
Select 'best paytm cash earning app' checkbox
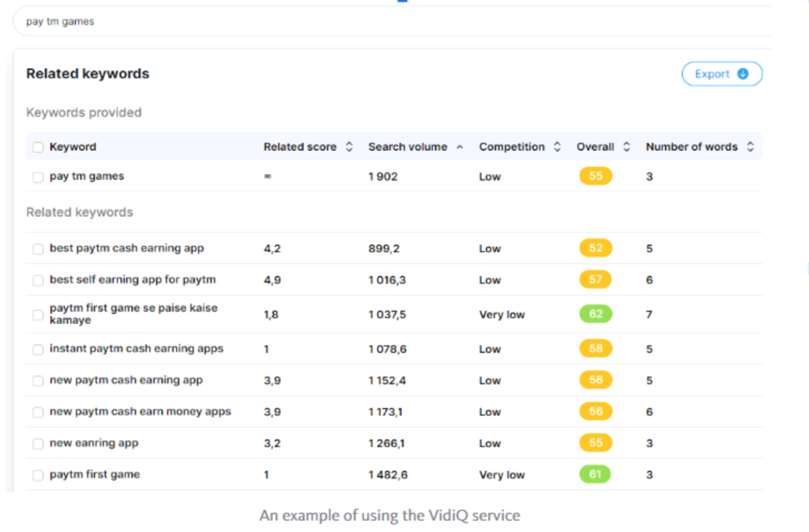[x=38, y=249]
